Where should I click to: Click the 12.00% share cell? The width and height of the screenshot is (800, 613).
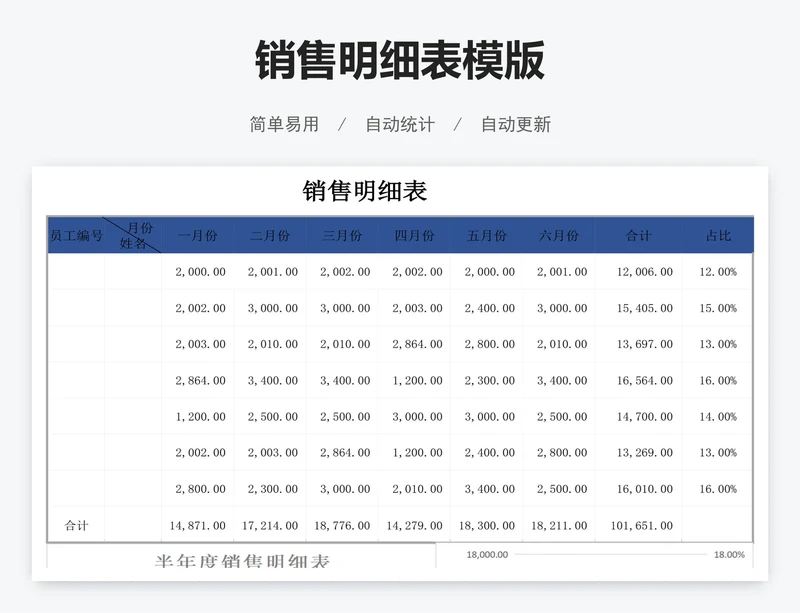[718, 272]
